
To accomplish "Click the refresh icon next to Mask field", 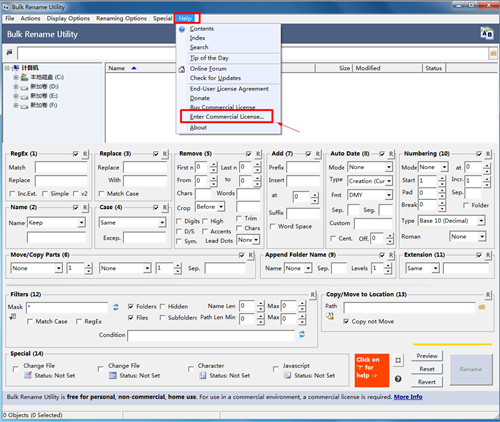I will point(116,307).
